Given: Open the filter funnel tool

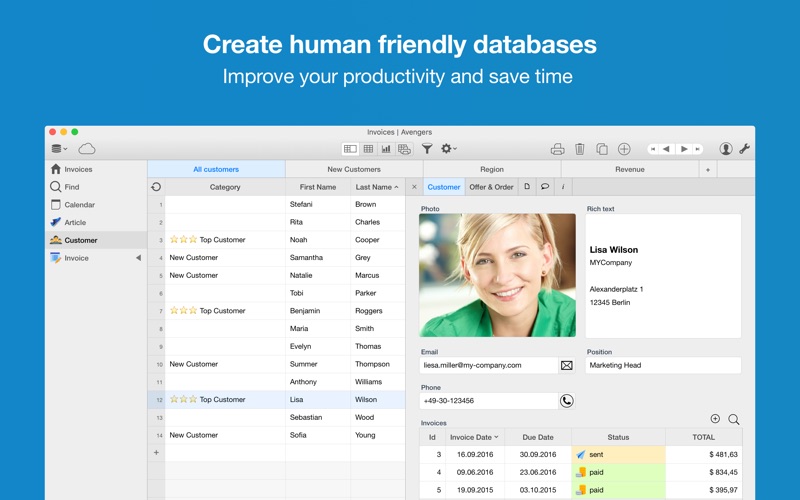Looking at the screenshot, I should click(427, 148).
